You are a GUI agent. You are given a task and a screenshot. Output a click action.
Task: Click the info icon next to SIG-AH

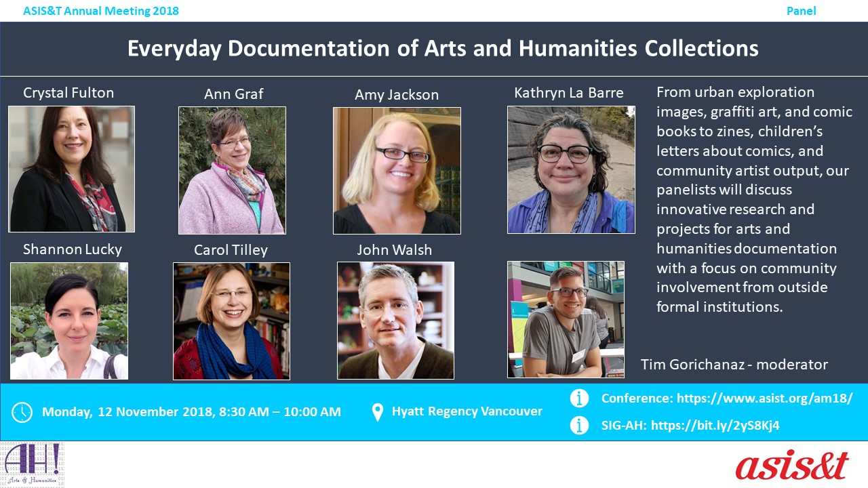tap(579, 425)
